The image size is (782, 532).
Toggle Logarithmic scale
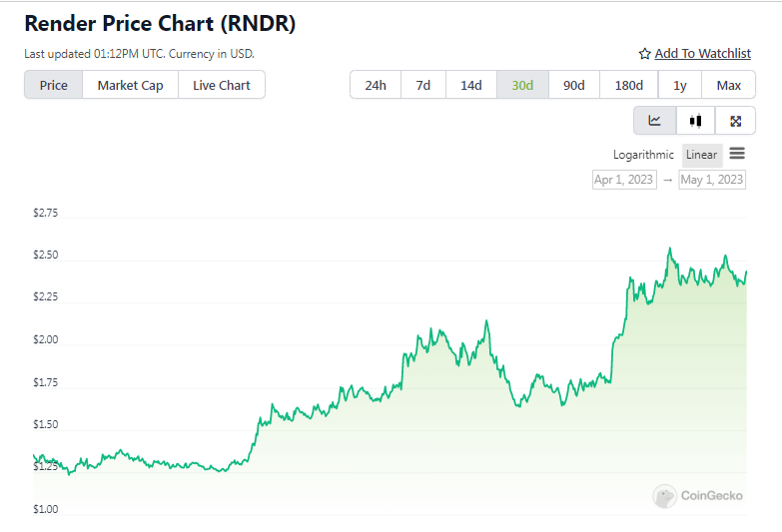[x=643, y=155]
